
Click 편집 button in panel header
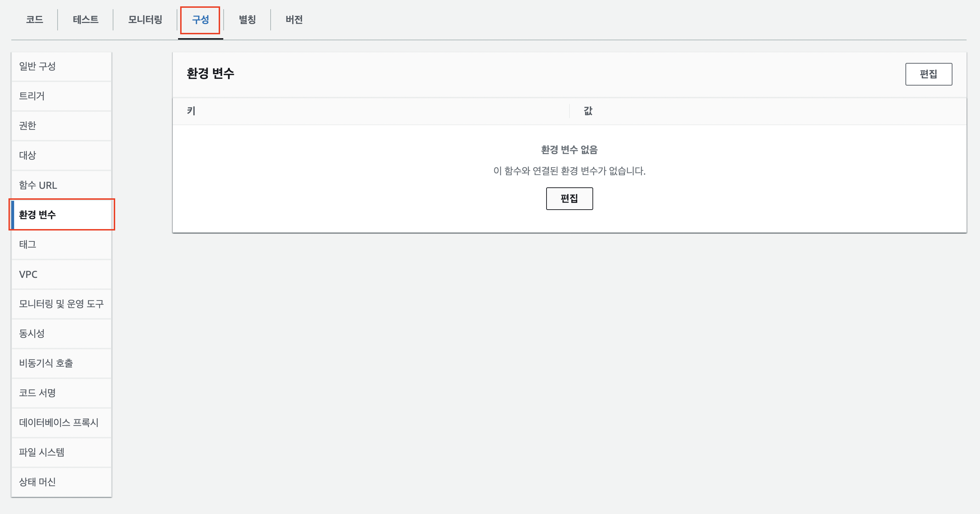928,74
